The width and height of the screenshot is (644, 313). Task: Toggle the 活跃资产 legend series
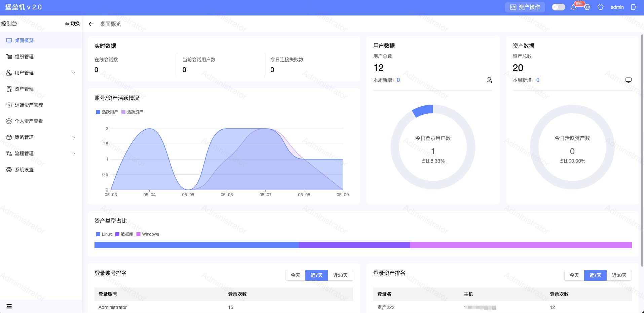pos(132,112)
